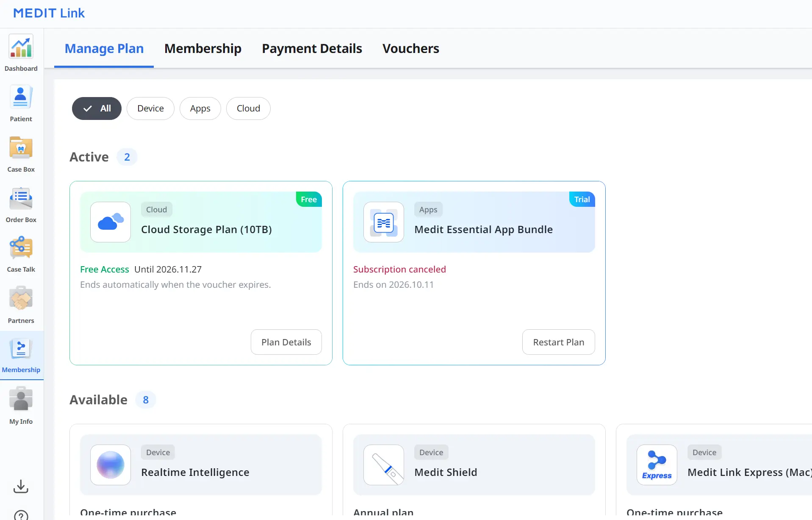Select the Cloud filter chip

tap(248, 108)
